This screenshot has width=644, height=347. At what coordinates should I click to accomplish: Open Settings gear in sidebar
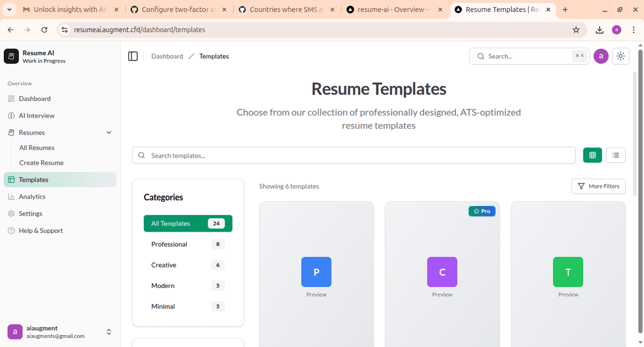pos(11,213)
